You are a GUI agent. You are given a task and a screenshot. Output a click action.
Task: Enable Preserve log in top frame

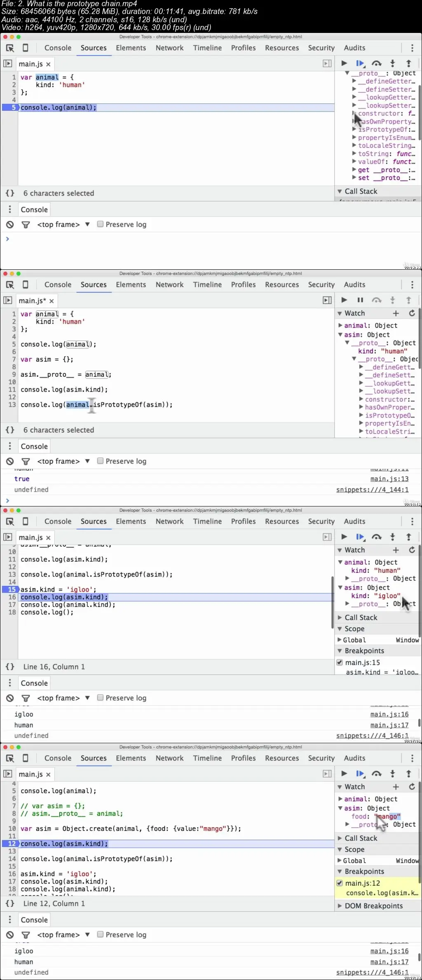pos(100,224)
